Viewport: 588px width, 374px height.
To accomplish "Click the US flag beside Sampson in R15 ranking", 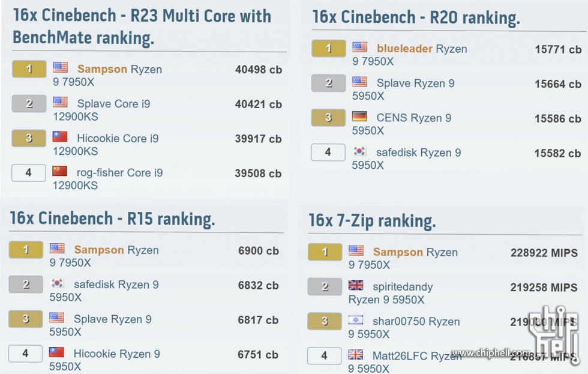I will [x=57, y=249].
